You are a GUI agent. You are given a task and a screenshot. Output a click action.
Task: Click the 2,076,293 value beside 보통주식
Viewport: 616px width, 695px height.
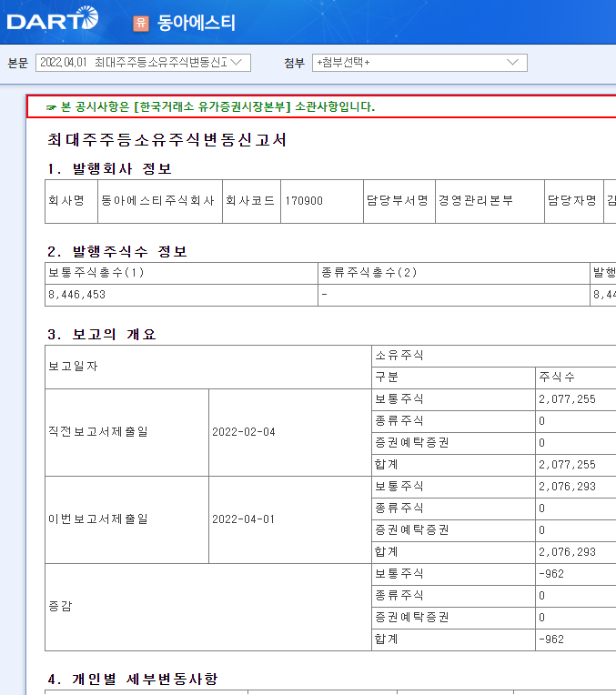567,487
